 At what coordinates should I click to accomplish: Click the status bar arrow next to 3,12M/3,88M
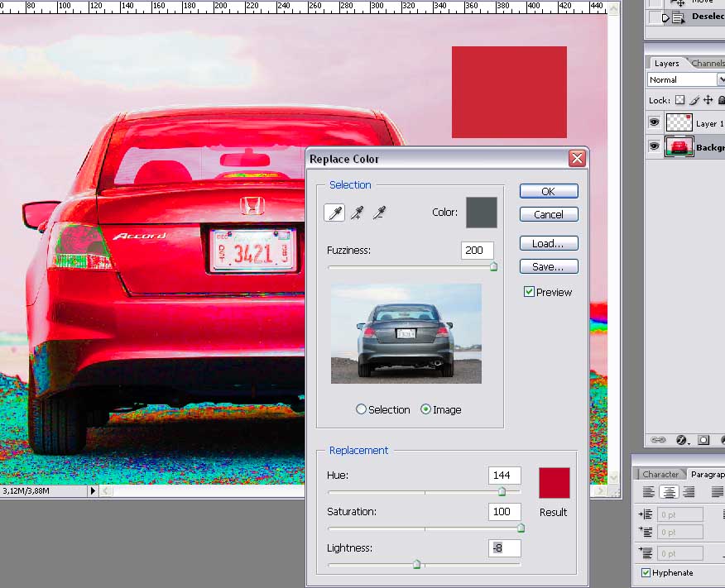[93, 490]
